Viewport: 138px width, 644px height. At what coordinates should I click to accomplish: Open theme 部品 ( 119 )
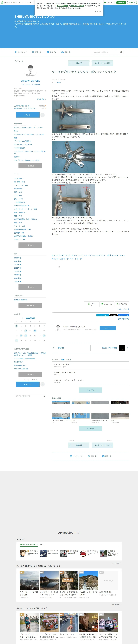[x=18, y=199]
